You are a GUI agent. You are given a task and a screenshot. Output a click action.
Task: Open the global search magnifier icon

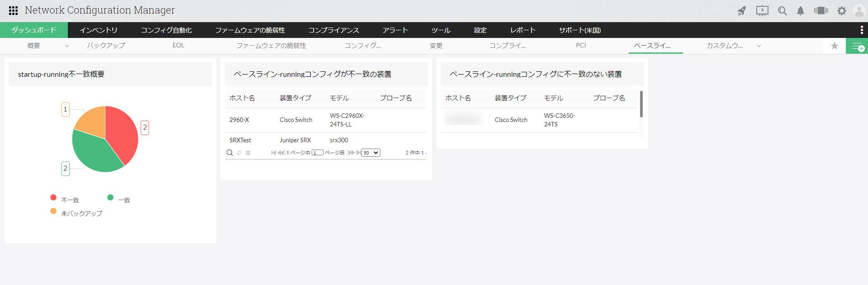(x=783, y=11)
